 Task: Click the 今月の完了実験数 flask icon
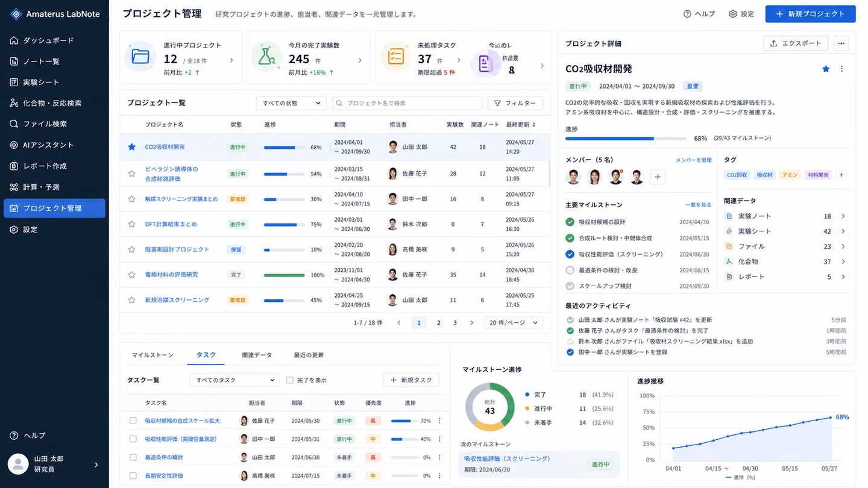[x=267, y=57]
